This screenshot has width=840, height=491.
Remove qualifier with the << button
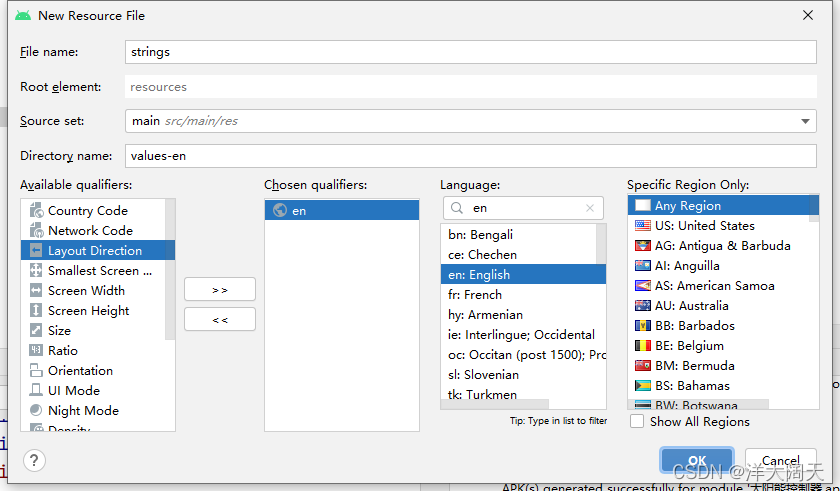click(x=220, y=319)
